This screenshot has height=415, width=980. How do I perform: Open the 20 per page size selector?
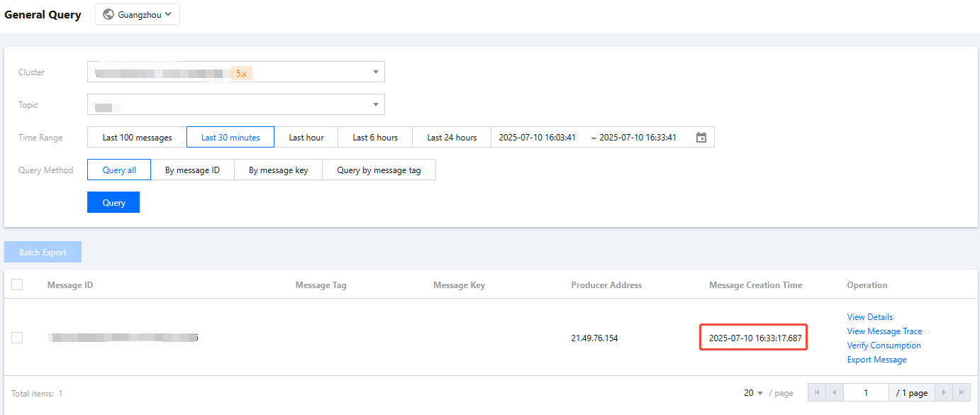coord(753,392)
